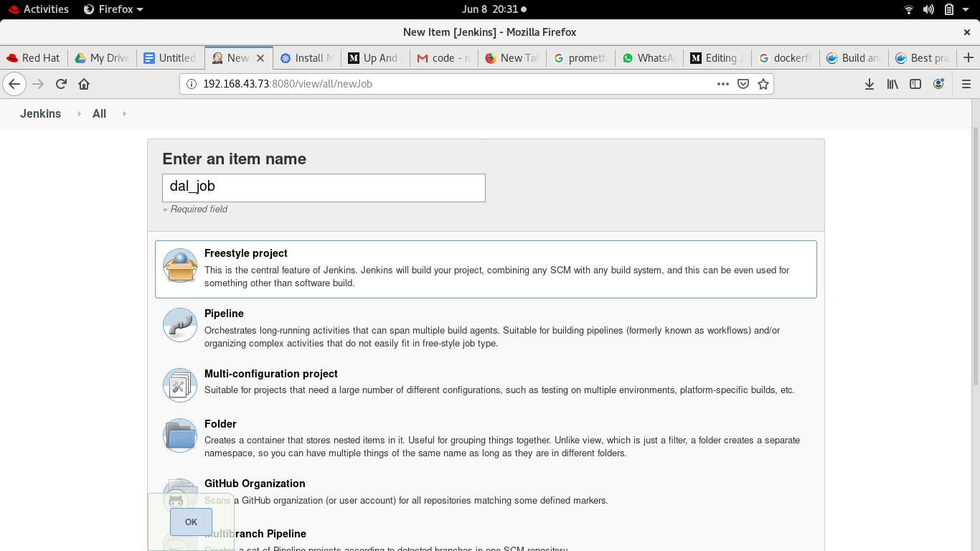
Task: Click the Jenkins breadcrumb link
Action: 41,113
